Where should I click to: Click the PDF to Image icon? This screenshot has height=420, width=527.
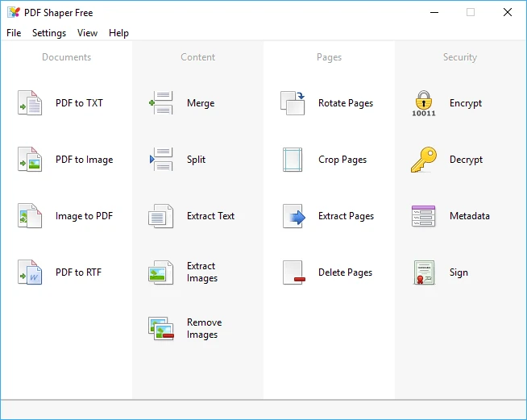pos(30,160)
